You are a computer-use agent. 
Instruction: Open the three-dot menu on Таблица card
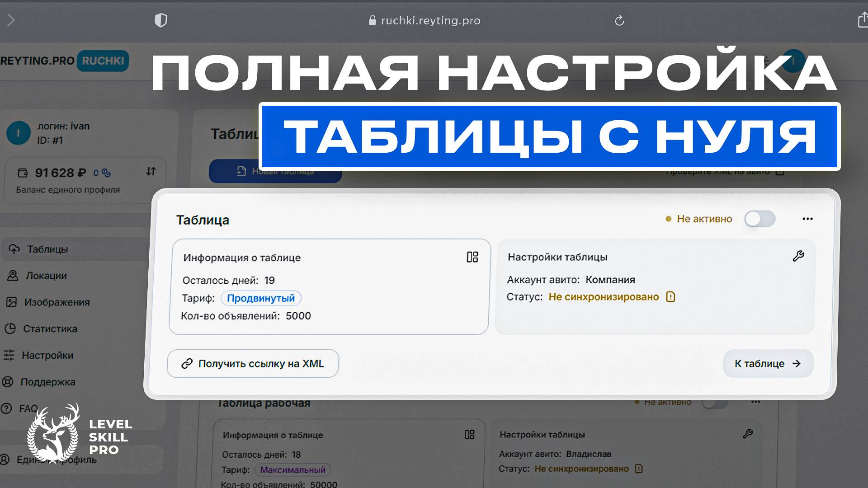point(807,219)
